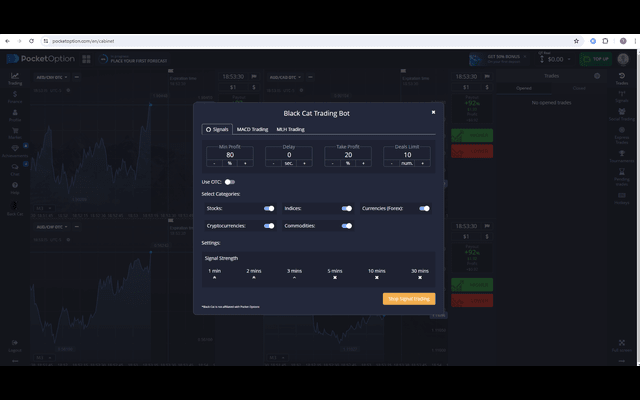The height and width of the screenshot is (400, 640).
Task: Open the Trading section in left sidebar
Action: coord(15,78)
